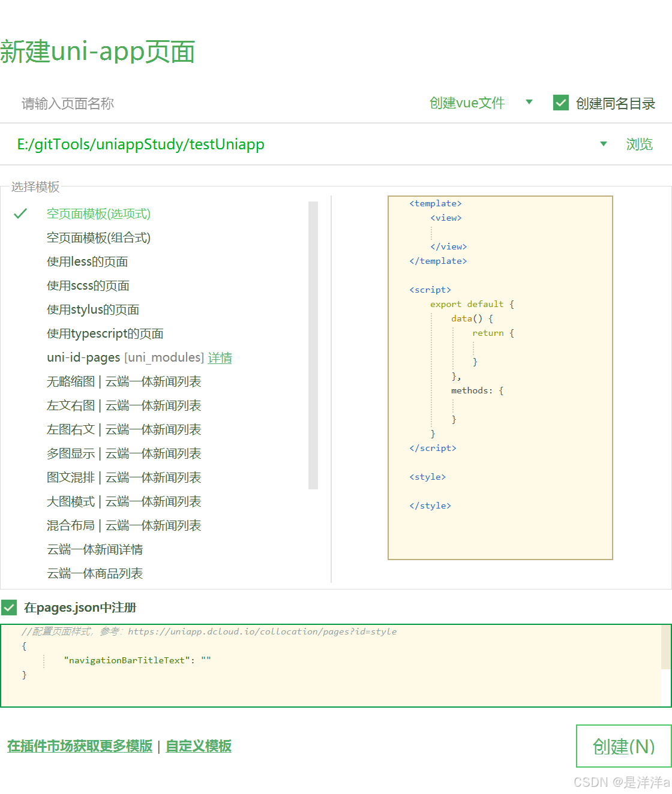
Task: Toggle the 在pages.json中注册 checkbox
Action: click(x=9, y=607)
